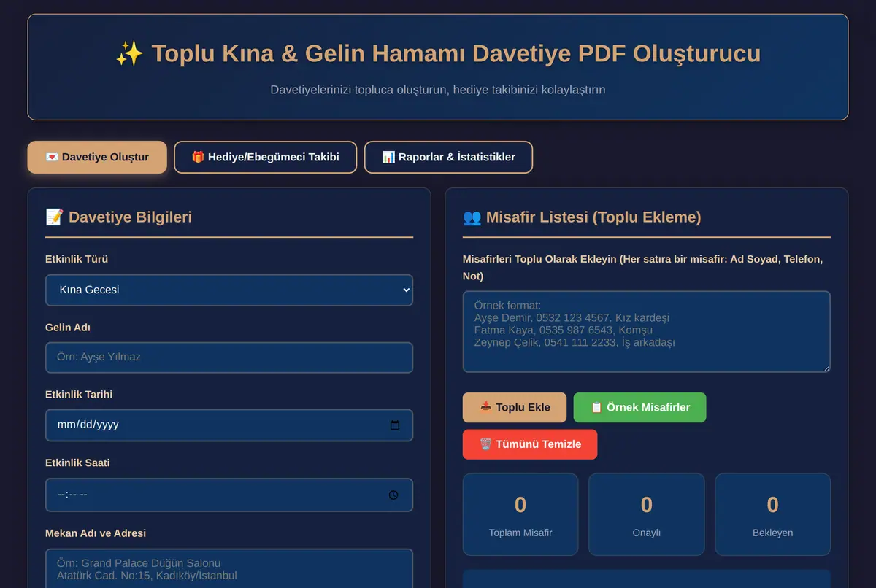The width and height of the screenshot is (876, 588).
Task: Click the Toplu Ekle button
Action: click(515, 407)
